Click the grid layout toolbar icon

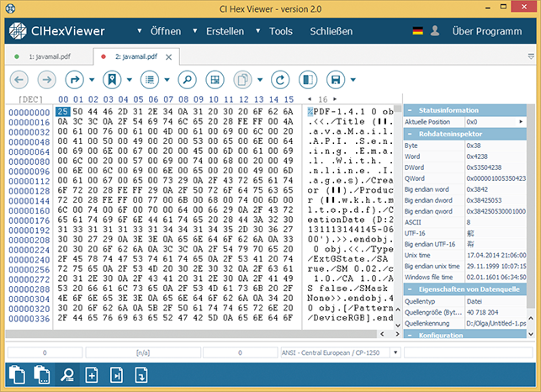[215, 80]
